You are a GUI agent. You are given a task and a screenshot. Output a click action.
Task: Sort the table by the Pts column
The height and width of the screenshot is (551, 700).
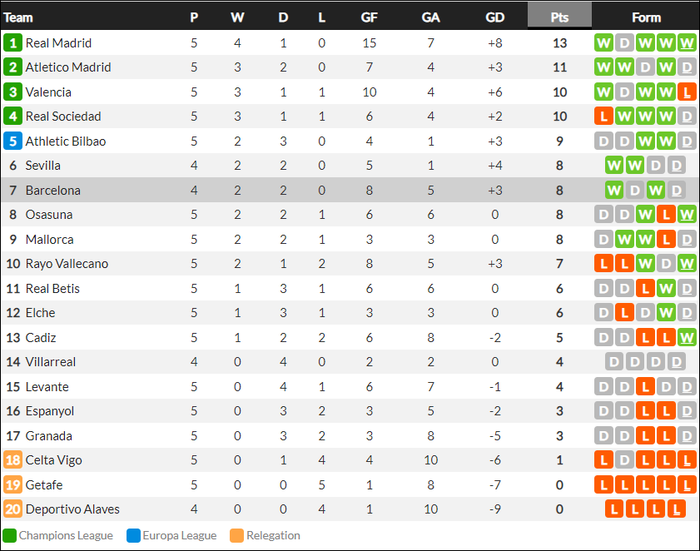click(x=559, y=17)
